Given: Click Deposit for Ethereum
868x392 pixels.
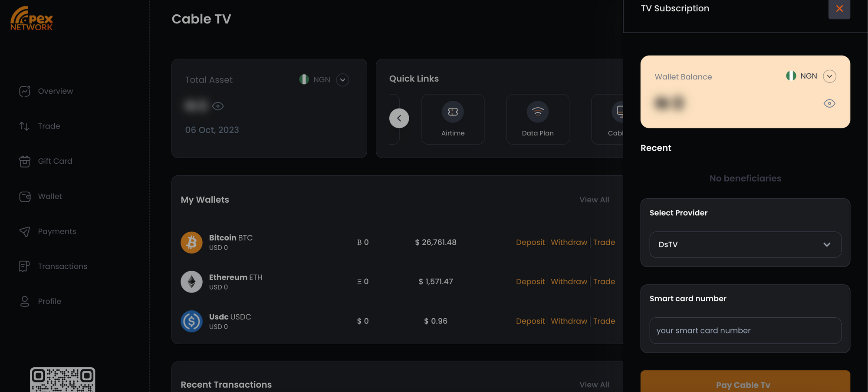Looking at the screenshot, I should point(530,282).
